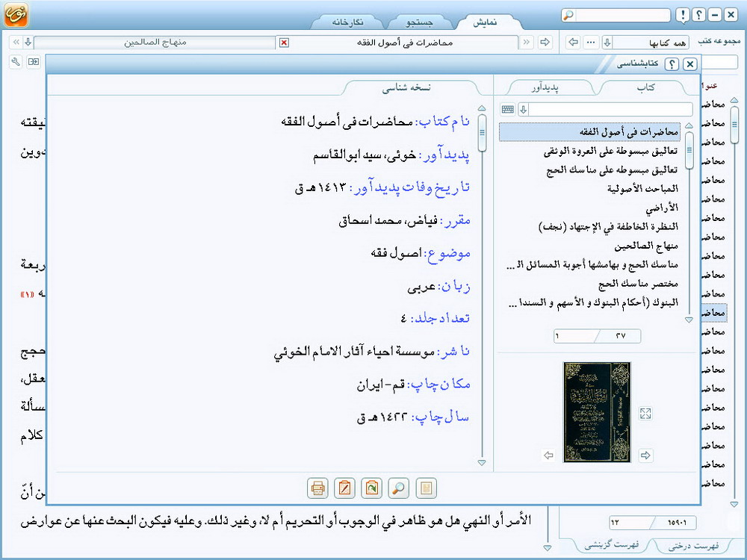Close the محاضرات في أصول الفقه document tab
This screenshot has width=747, height=560.
tap(284, 43)
